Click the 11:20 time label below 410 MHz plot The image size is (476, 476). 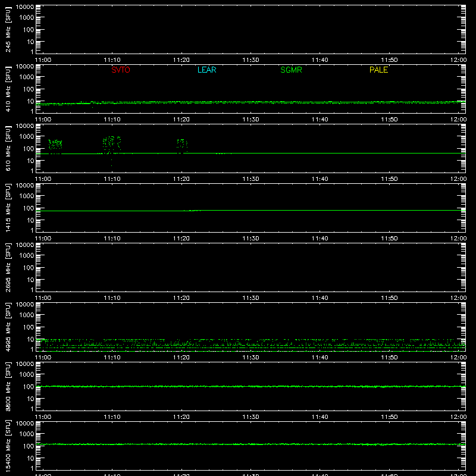tap(181, 120)
